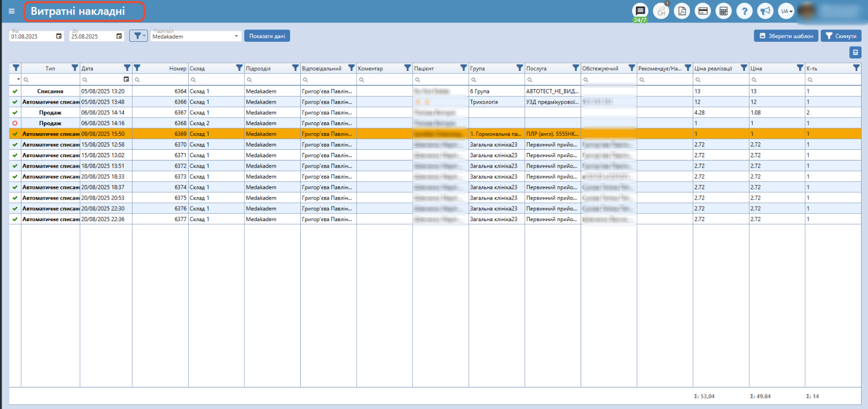Open announcements megaphone icon
The height and width of the screenshot is (409, 868).
pyautogui.click(x=766, y=11)
